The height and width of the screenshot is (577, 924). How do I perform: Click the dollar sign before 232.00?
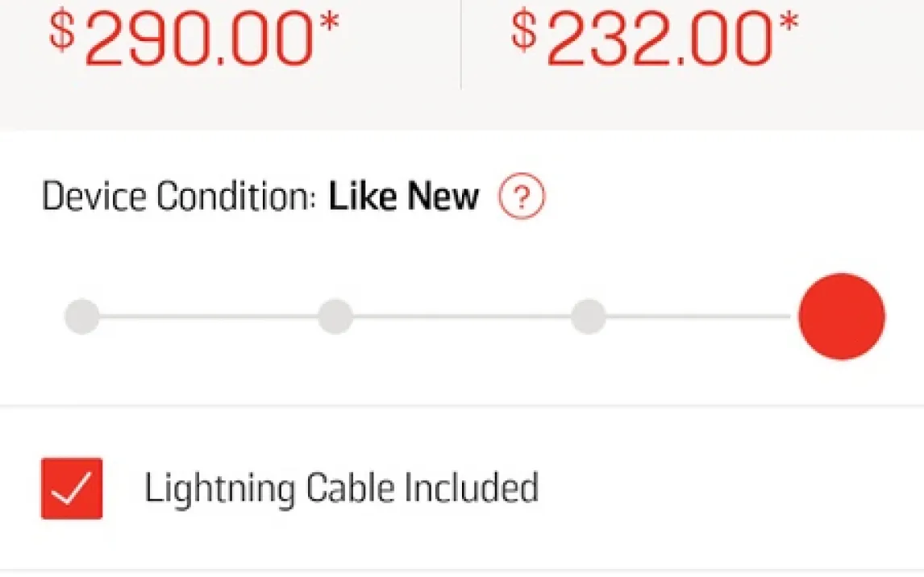click(x=523, y=31)
